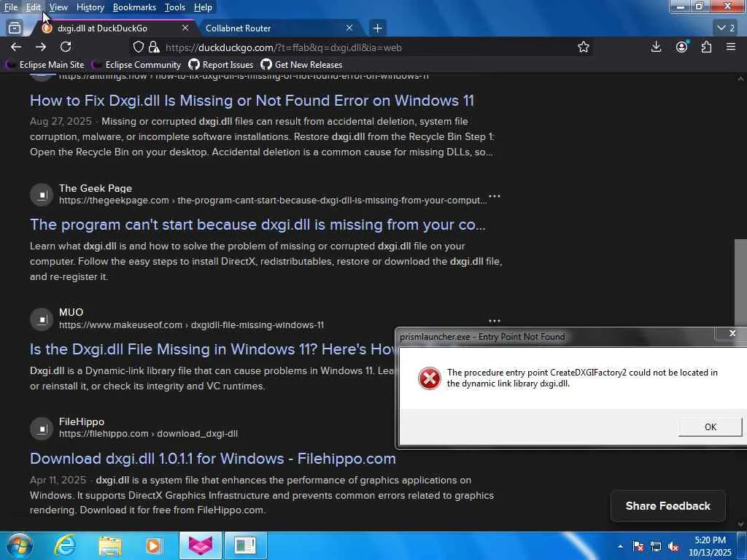Close the Collabnet Router tab
747x560 pixels.
pyautogui.click(x=349, y=28)
